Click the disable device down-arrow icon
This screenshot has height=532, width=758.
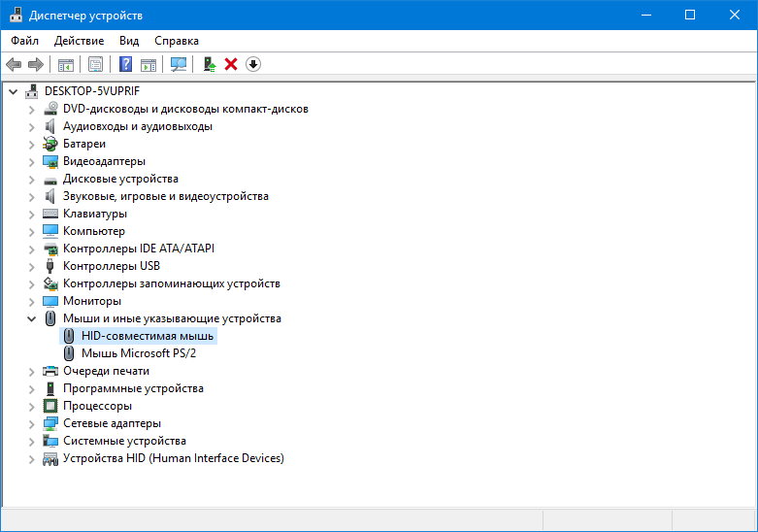tap(253, 65)
